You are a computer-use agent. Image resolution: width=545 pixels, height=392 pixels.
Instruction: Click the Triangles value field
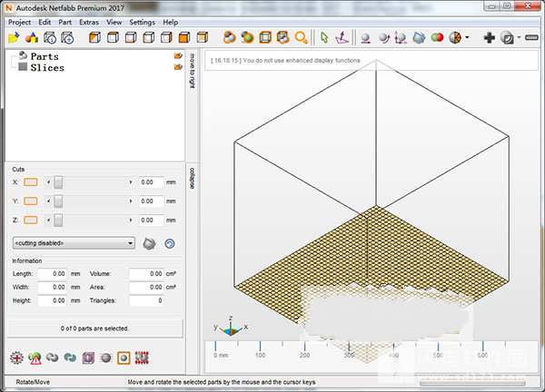[x=146, y=300]
